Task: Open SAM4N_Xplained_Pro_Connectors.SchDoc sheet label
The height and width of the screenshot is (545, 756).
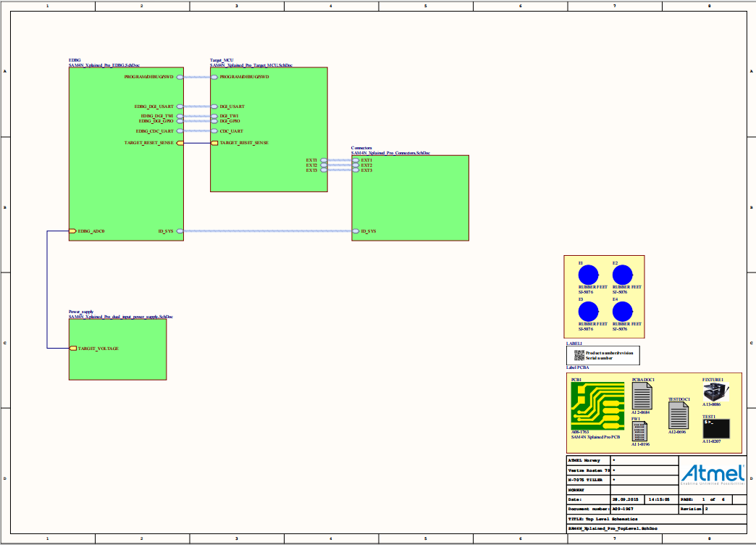Action: (x=390, y=153)
